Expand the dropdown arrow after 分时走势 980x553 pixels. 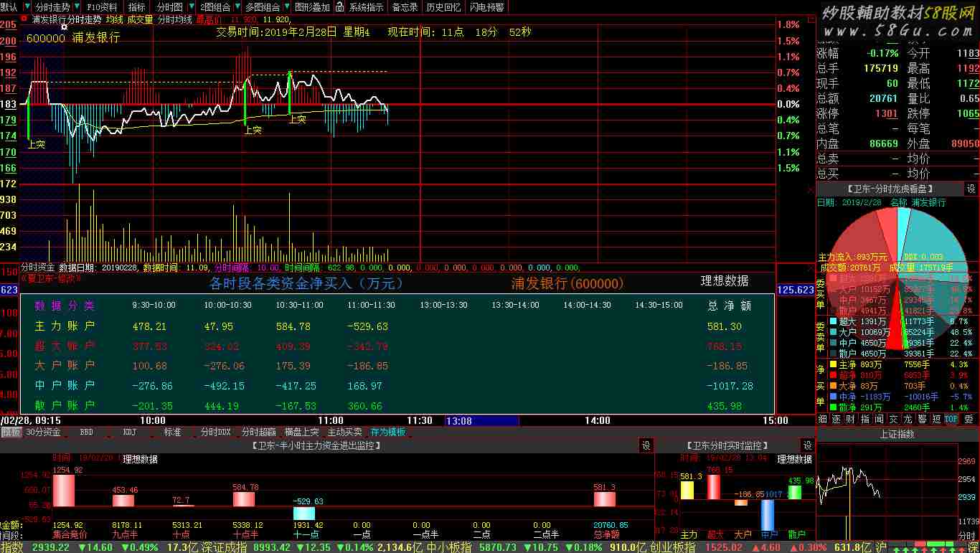coord(77,6)
